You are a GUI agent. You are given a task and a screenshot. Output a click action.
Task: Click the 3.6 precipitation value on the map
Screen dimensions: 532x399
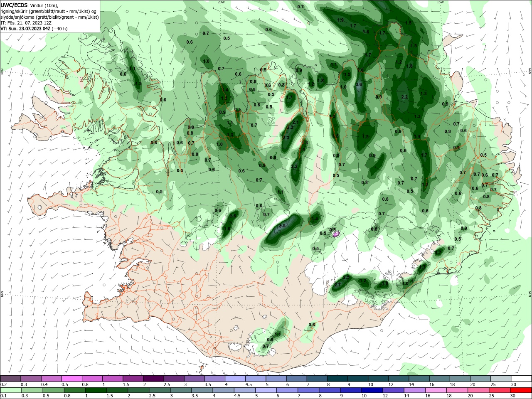(359, 84)
